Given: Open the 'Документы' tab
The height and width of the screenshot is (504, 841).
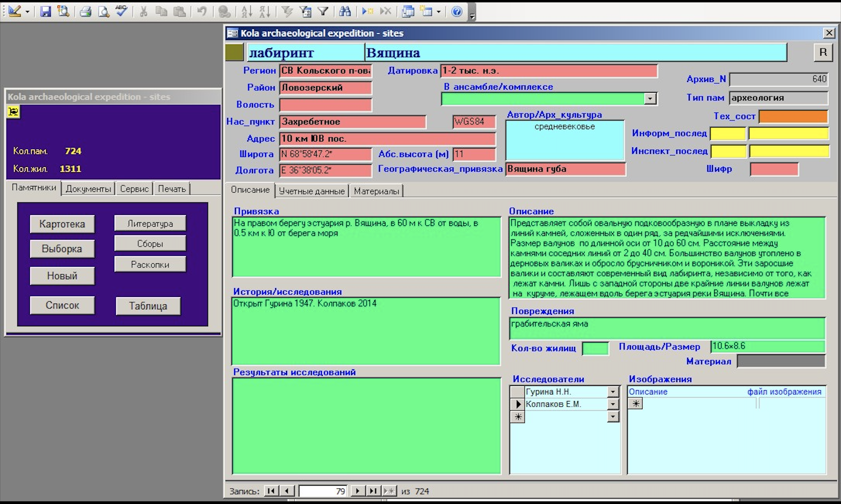Looking at the screenshot, I should 88,189.
